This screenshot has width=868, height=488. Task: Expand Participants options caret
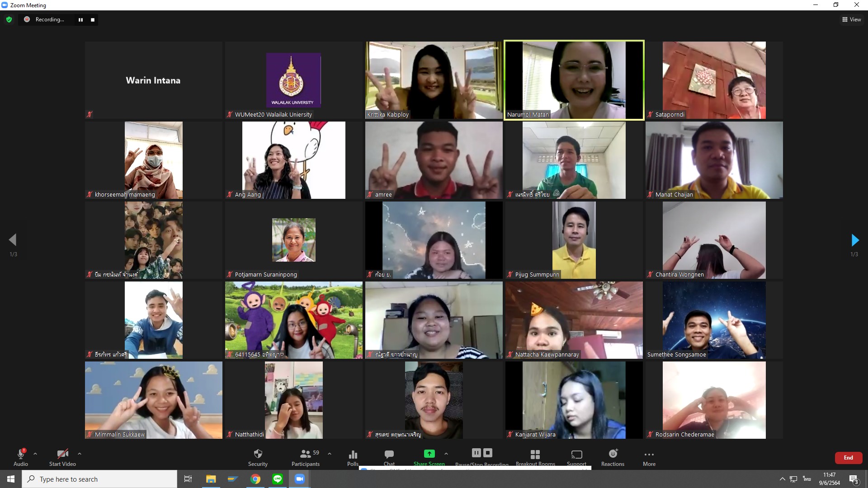point(330,454)
